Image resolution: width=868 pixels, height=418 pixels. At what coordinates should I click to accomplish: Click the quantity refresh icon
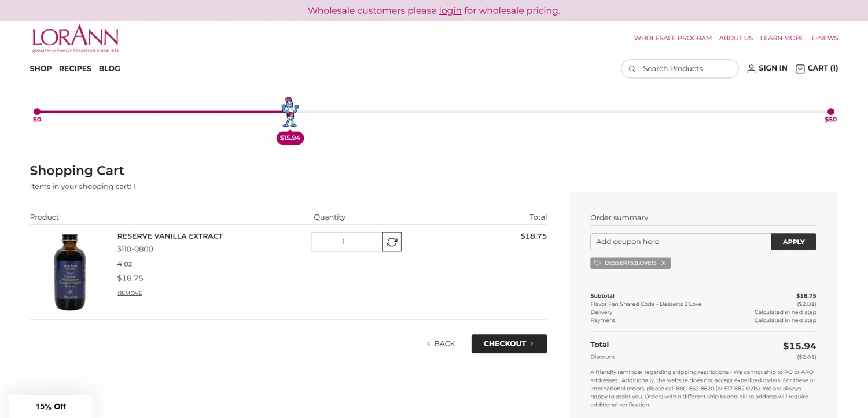point(392,242)
